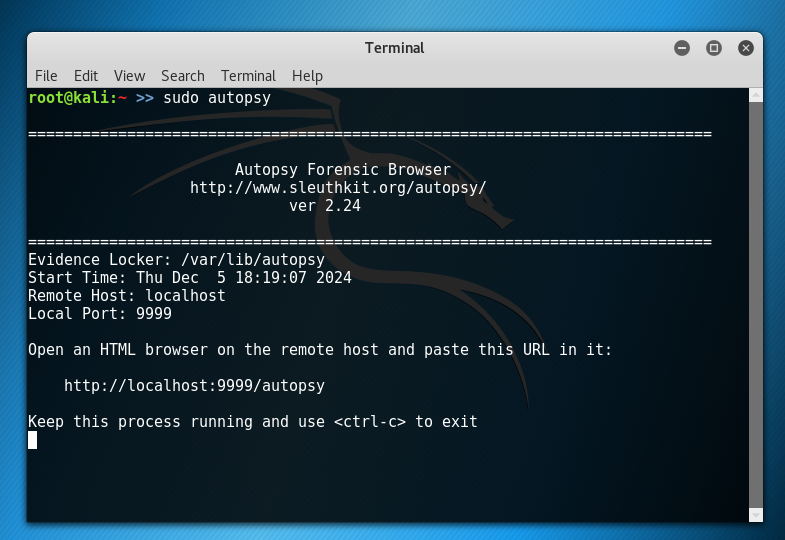The height and width of the screenshot is (540, 785).
Task: Open the Help menu
Action: tap(307, 76)
